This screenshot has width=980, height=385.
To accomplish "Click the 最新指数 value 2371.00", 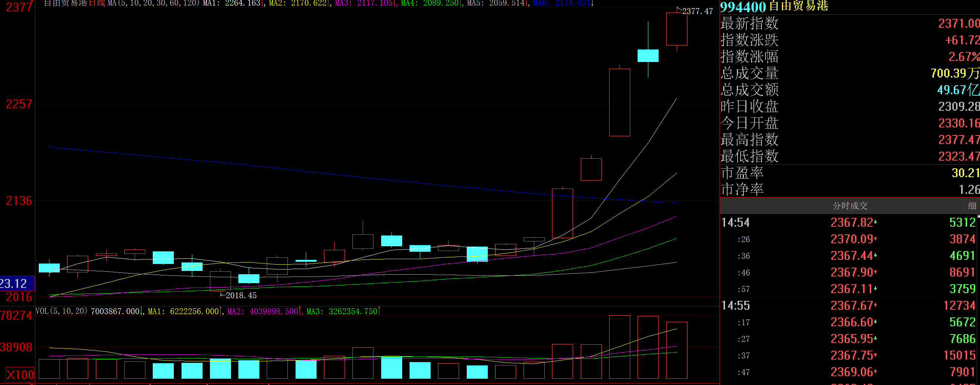I will point(958,24).
